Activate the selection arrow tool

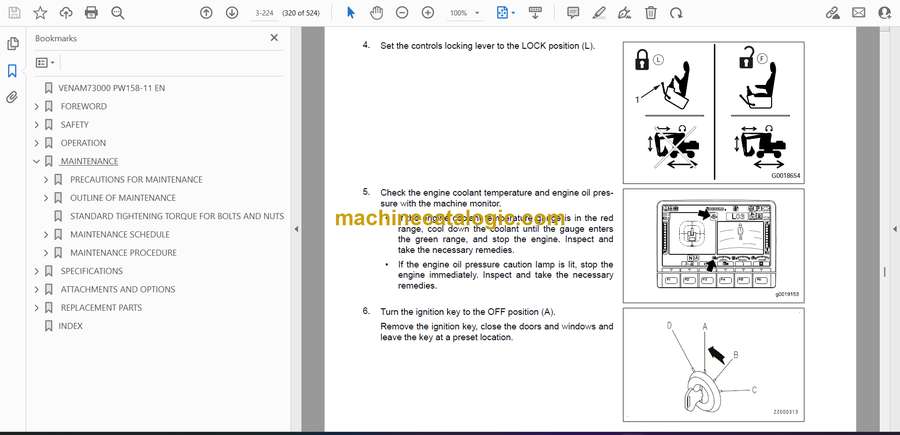(x=351, y=13)
